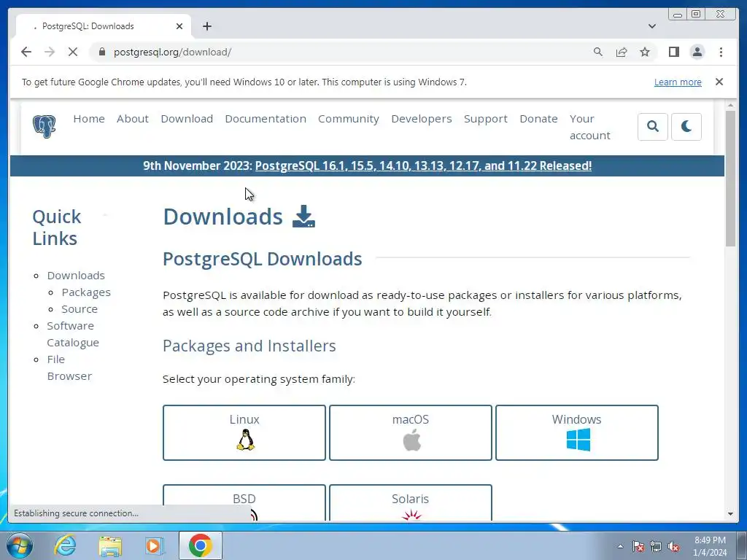This screenshot has height=560, width=747.
Task: Toggle dark mode with moon button
Action: [686, 127]
